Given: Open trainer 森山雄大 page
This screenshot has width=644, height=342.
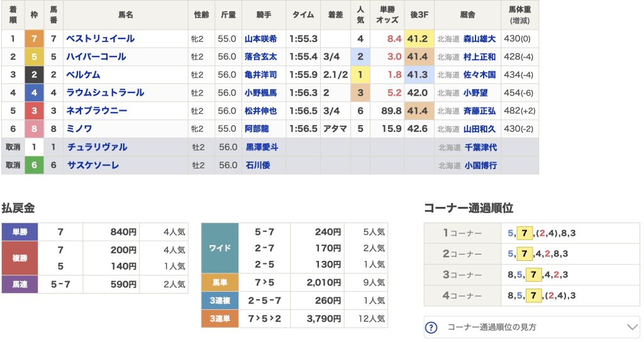Looking at the screenshot, I should click(479, 38).
